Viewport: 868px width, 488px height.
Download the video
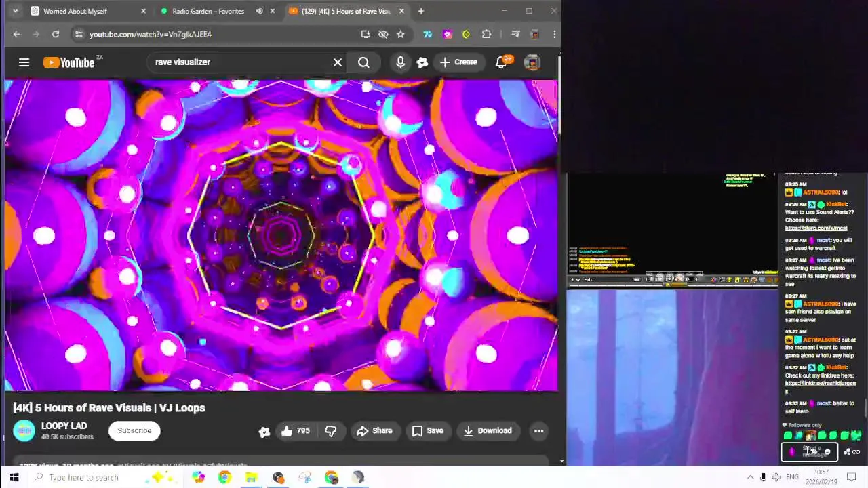pyautogui.click(x=487, y=430)
